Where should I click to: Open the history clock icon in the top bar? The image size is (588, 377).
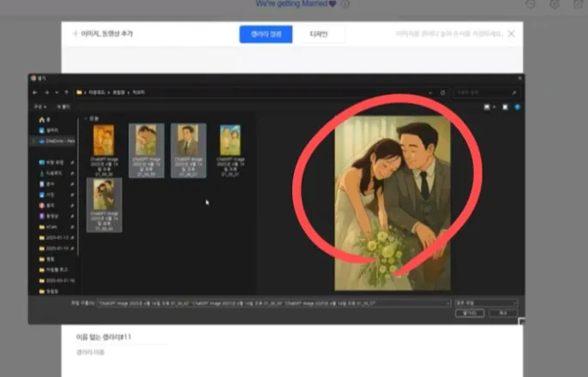pos(531,4)
